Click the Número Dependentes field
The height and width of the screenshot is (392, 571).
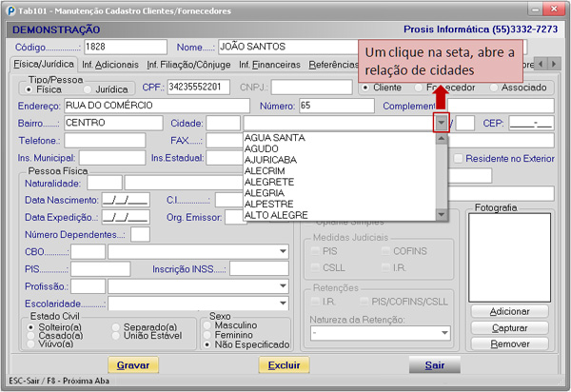[x=140, y=234]
